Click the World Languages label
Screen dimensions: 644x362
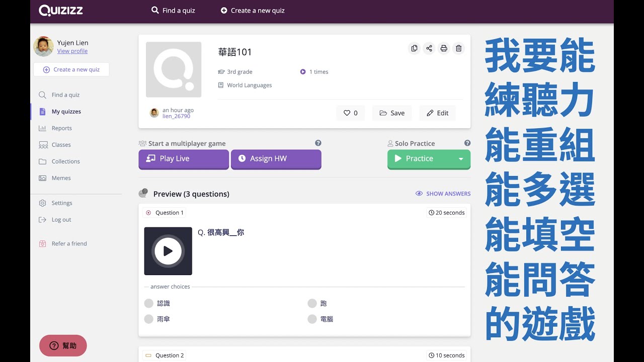click(245, 85)
